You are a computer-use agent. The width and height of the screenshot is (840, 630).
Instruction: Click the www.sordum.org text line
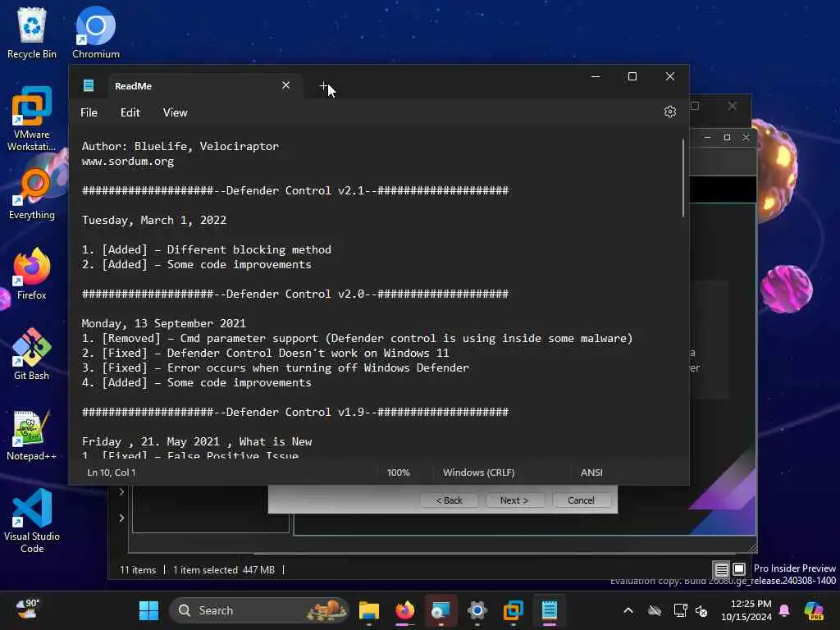point(127,162)
